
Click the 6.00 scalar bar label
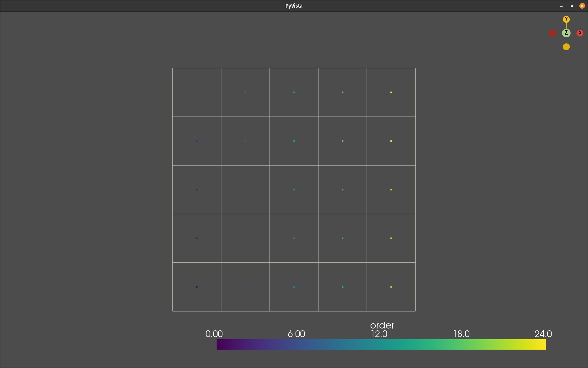(296, 334)
